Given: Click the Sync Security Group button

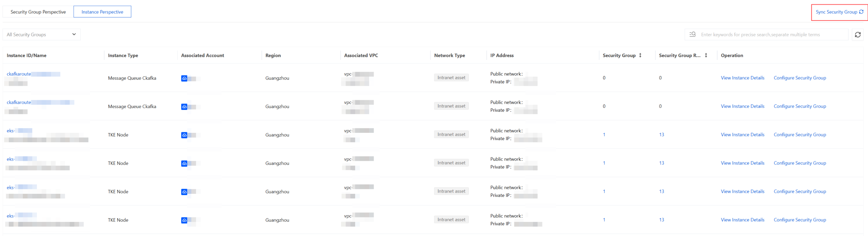Looking at the screenshot, I should (x=839, y=12).
